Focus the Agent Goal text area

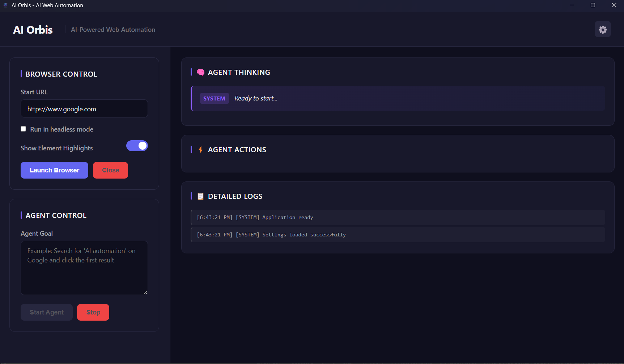click(84, 267)
